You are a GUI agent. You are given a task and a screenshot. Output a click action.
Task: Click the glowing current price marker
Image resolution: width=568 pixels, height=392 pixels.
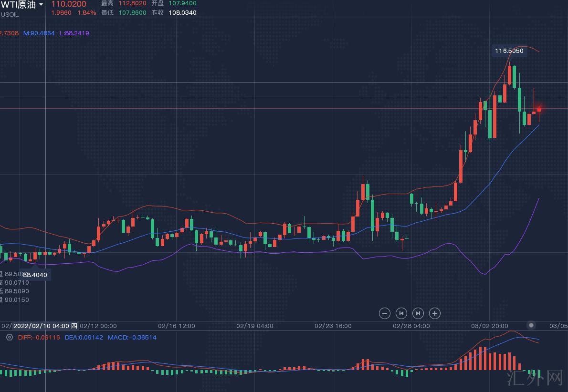click(x=539, y=109)
